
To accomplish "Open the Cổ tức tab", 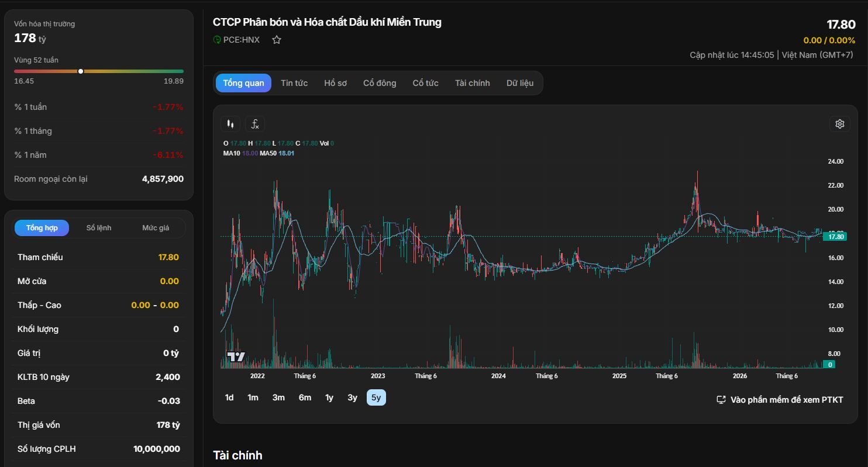I will 426,83.
